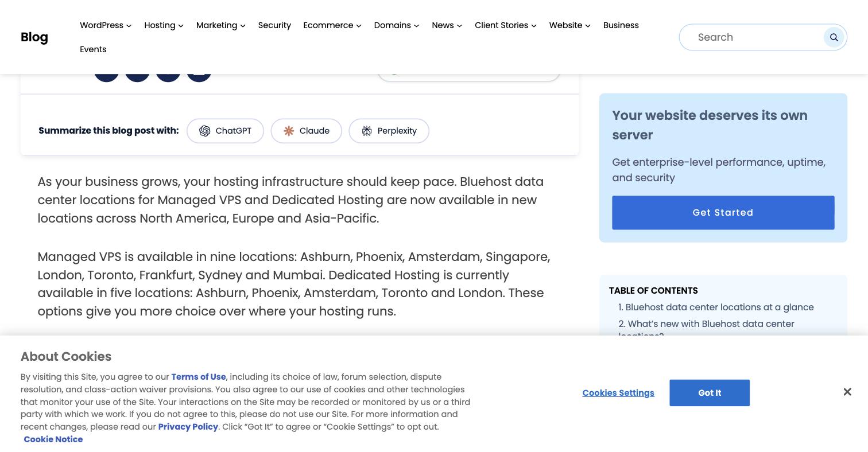This screenshot has height=452, width=868.
Task: Click the search magnifier icon
Action: coord(834,37)
